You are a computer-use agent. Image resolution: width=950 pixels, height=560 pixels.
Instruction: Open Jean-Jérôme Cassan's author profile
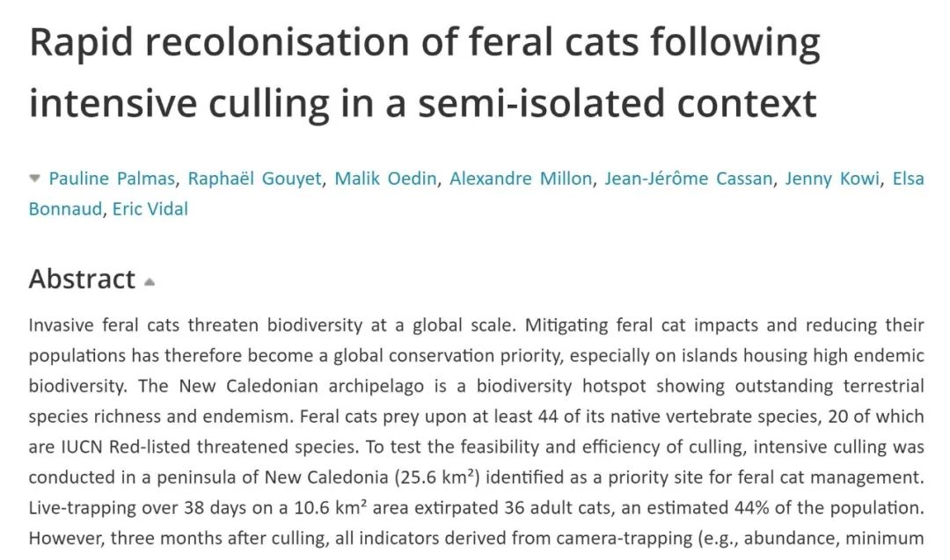688,178
